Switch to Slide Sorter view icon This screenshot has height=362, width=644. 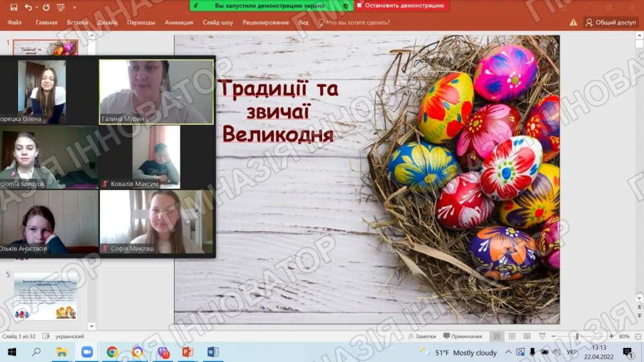point(512,336)
